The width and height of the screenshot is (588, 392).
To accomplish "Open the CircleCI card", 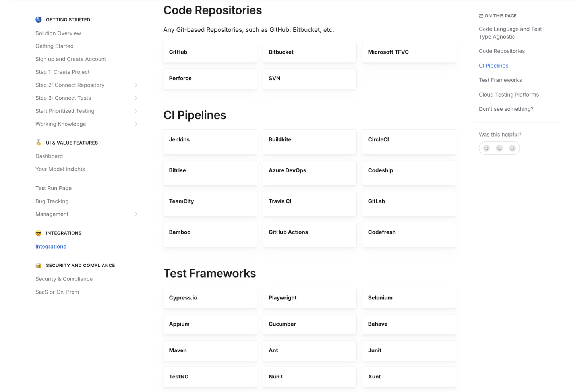I will point(409,142).
